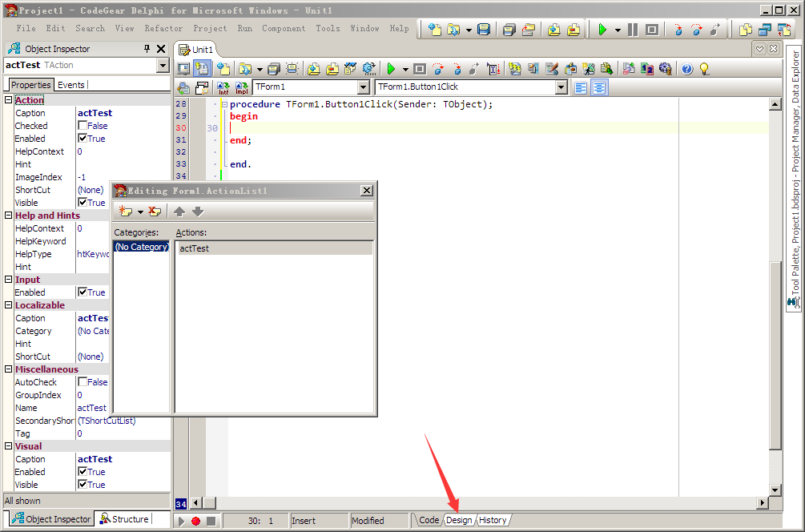
Task: Click Save All icon in main toolbar
Action: click(509, 30)
